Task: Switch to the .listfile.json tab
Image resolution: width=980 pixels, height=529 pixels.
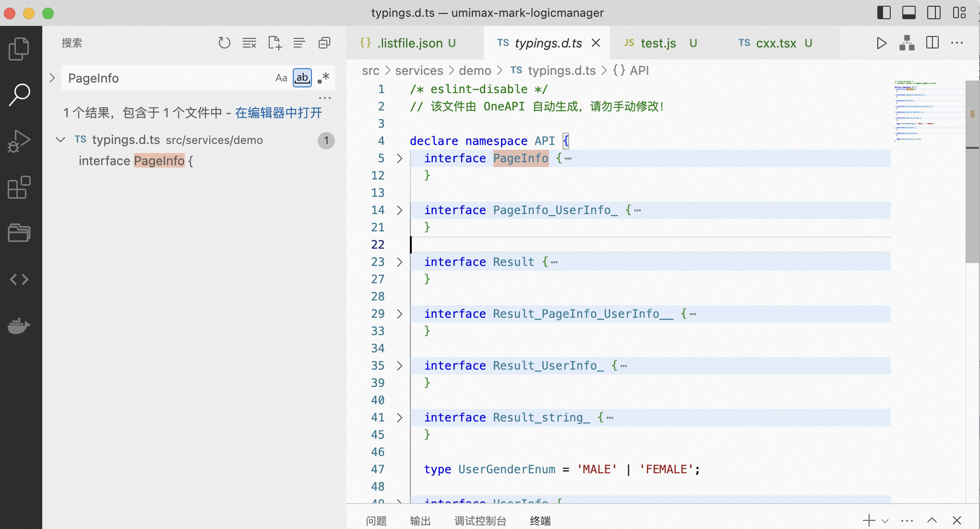Action: pos(415,43)
